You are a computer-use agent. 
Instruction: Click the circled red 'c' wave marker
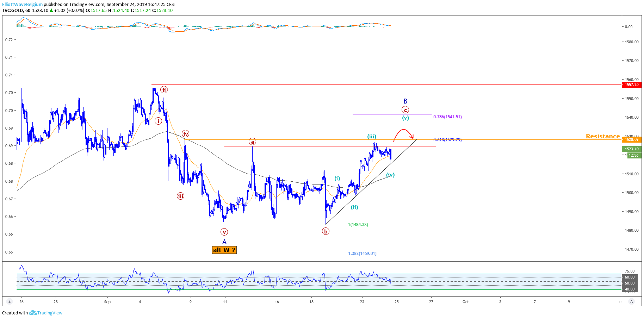click(x=405, y=110)
